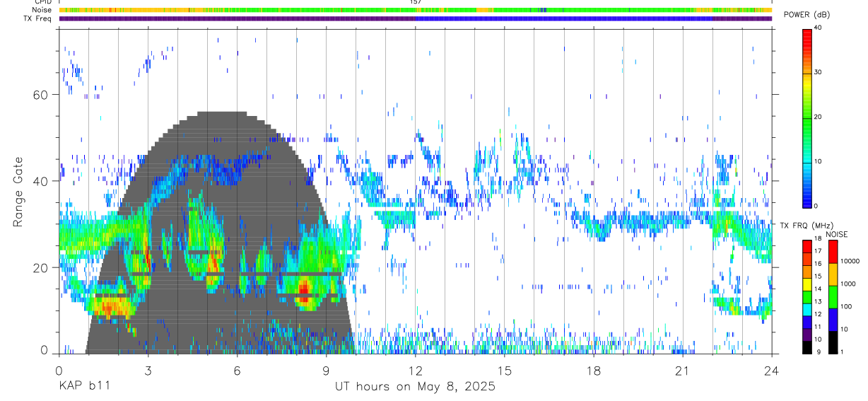This screenshot has height=401, width=868.
Task: Click the 157 CPID value at the top
Action: tap(415, 2)
